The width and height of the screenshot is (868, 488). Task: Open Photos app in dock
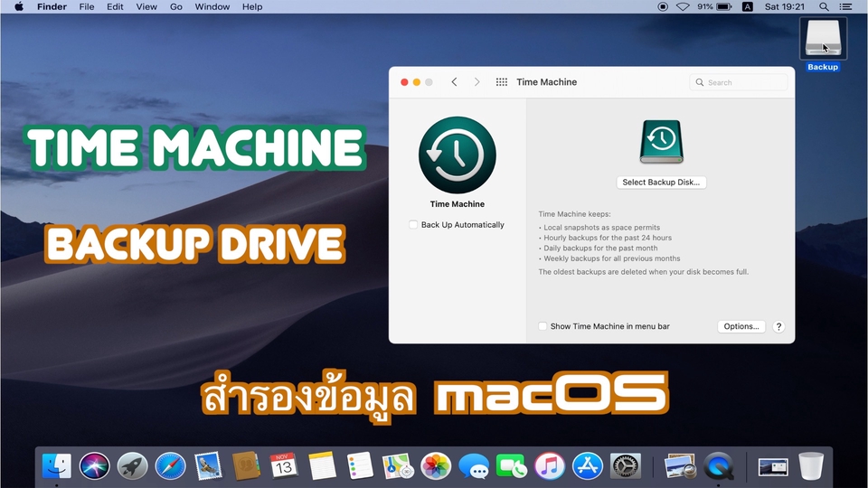pos(436,466)
